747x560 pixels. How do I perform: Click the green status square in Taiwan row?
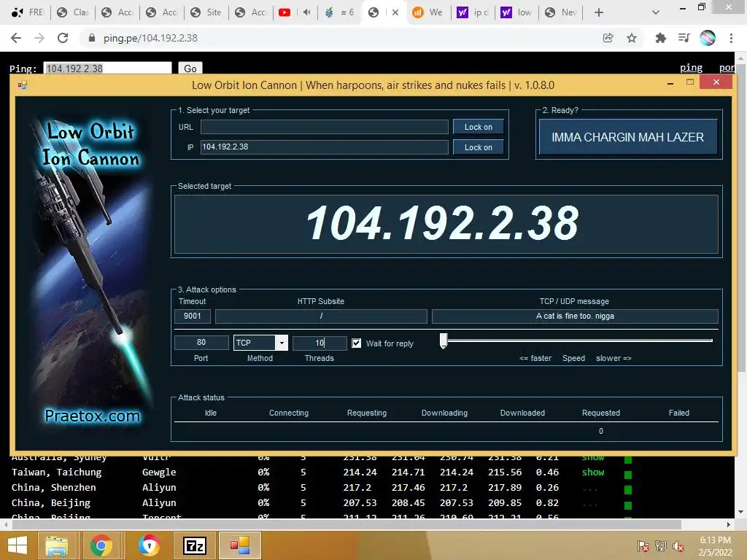(628, 475)
